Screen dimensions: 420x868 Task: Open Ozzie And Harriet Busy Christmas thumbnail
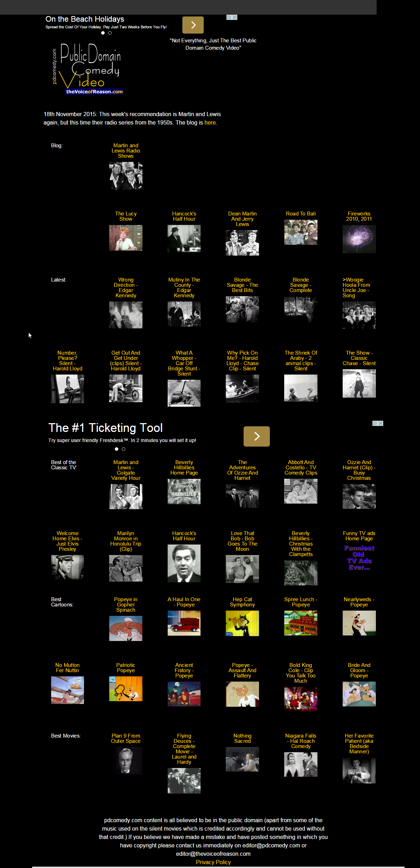(359, 496)
